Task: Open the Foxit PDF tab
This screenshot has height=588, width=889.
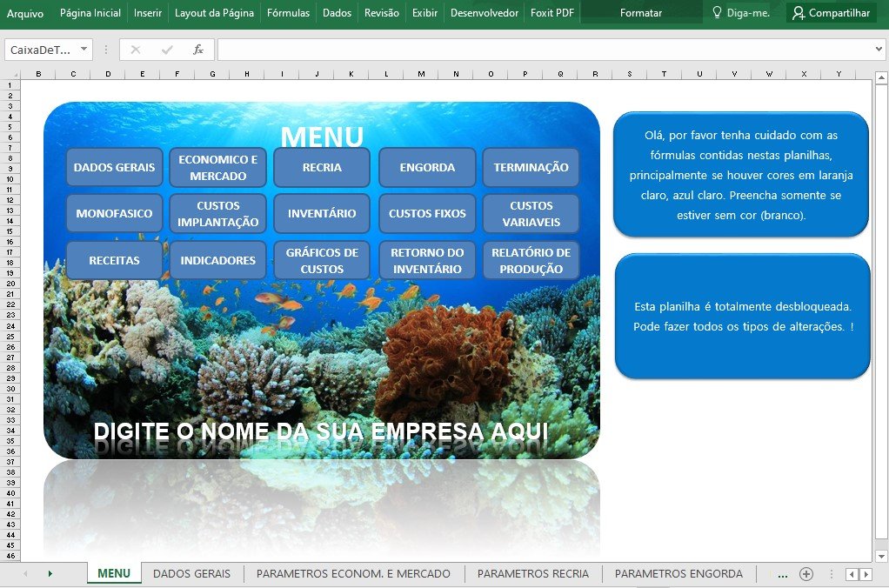Action: (552, 12)
